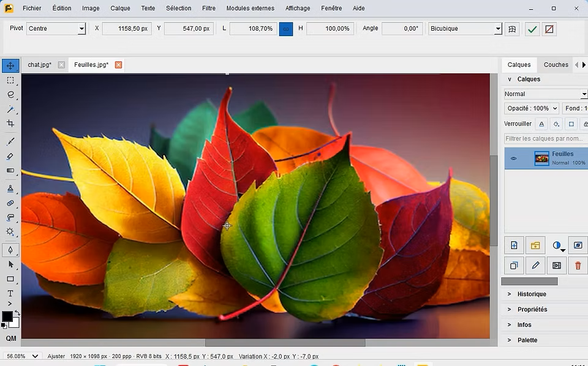Choose the Lasso selection tool
588x366 pixels.
10,95
